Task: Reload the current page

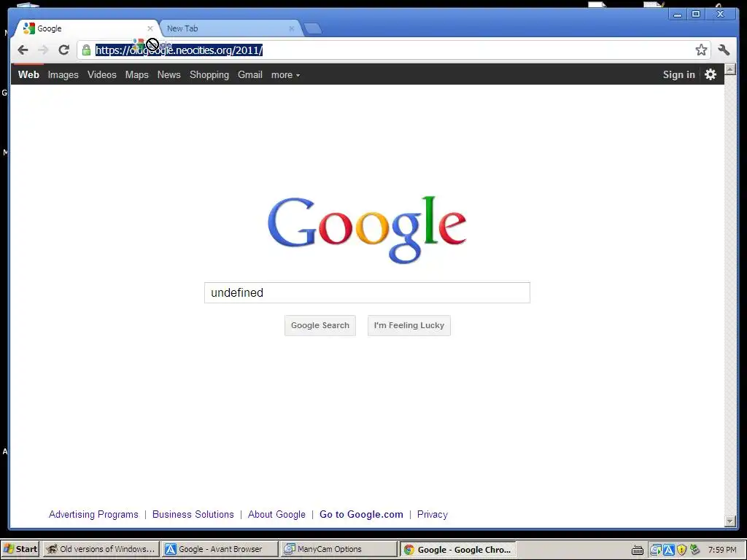Action: coord(64,50)
